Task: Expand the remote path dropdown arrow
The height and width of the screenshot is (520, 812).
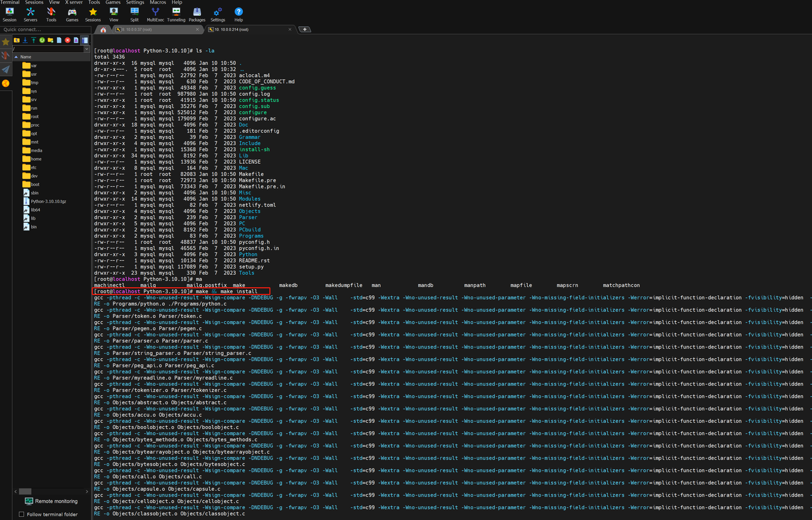Action: coord(87,49)
